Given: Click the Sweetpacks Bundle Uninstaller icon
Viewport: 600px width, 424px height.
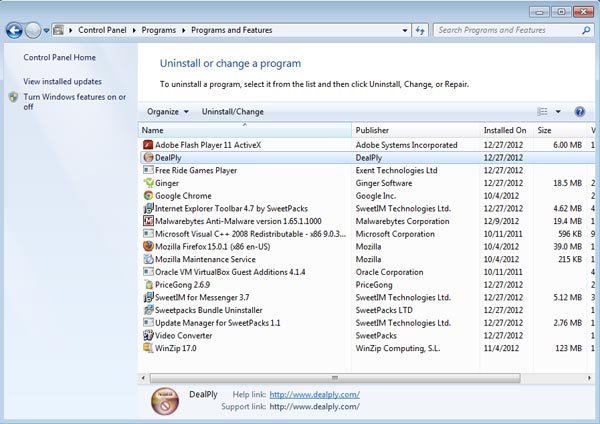Looking at the screenshot, I should point(148,310).
